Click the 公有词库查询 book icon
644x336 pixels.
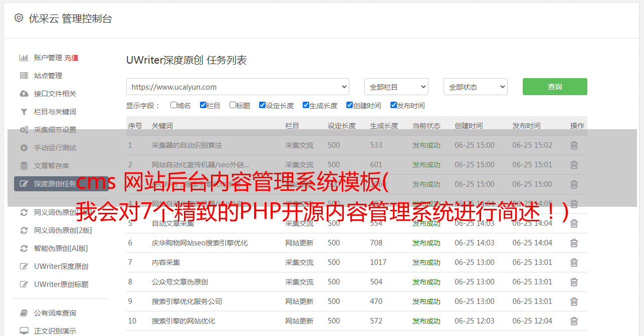[x=24, y=313]
